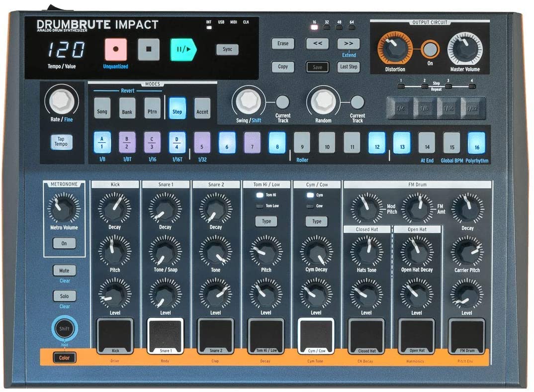This screenshot has height=392, width=534.
Task: Hit the Kick drum pad
Action: click(115, 336)
